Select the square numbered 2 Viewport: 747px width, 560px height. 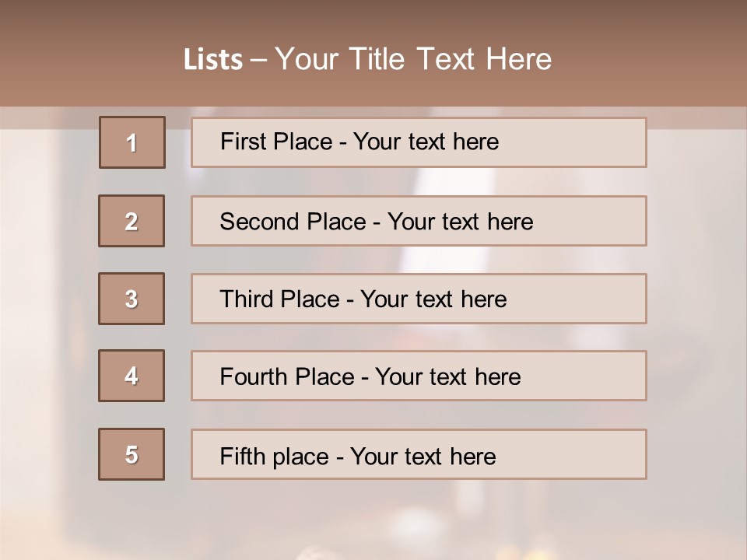pos(132,221)
